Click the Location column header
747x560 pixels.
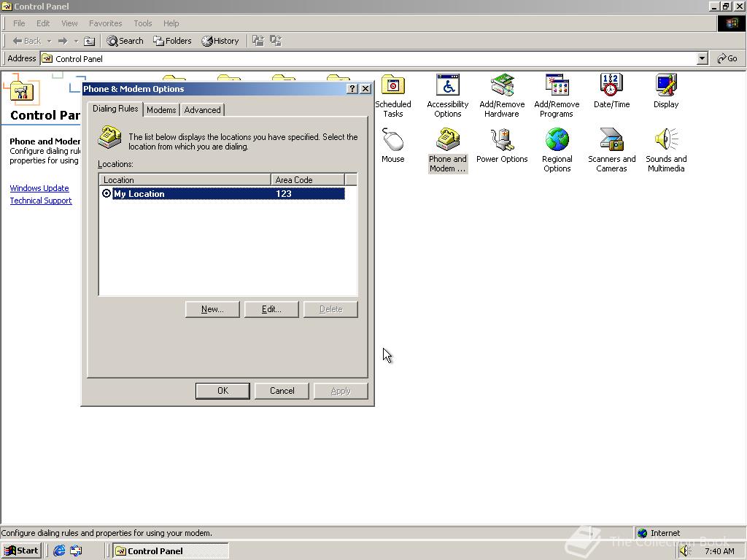click(185, 180)
